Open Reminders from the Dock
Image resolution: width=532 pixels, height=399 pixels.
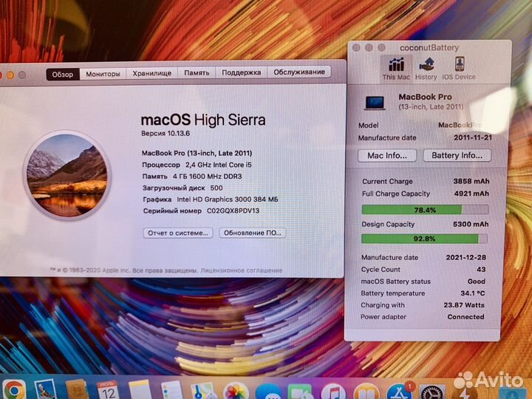tap(171, 390)
